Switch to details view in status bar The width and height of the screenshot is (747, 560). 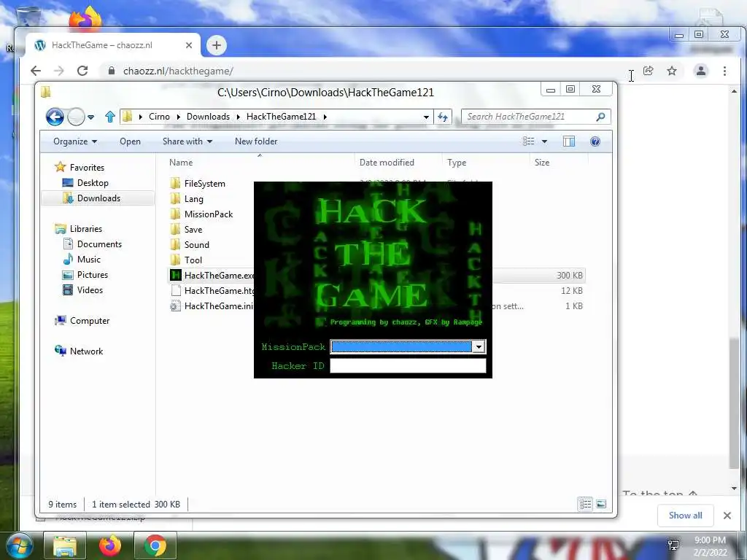pos(585,504)
